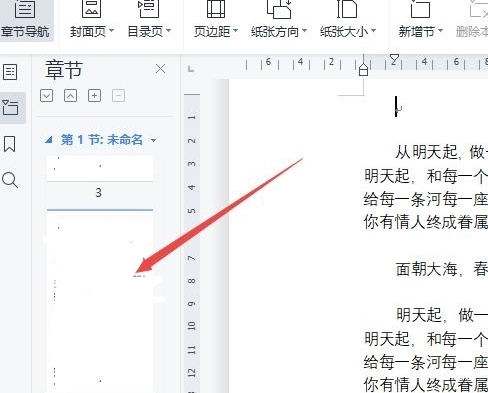Open the bookmarks sidebar icon
This screenshot has width=488, height=393.
[9, 144]
